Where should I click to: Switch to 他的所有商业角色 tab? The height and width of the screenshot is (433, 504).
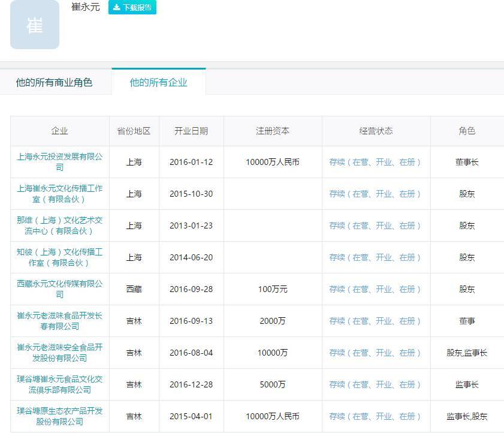pyautogui.click(x=55, y=82)
